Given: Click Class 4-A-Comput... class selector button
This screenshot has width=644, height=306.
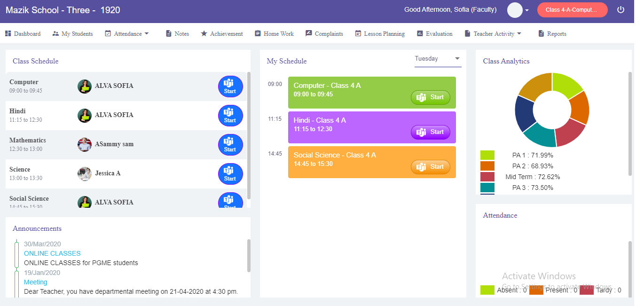Looking at the screenshot, I should pyautogui.click(x=572, y=10).
